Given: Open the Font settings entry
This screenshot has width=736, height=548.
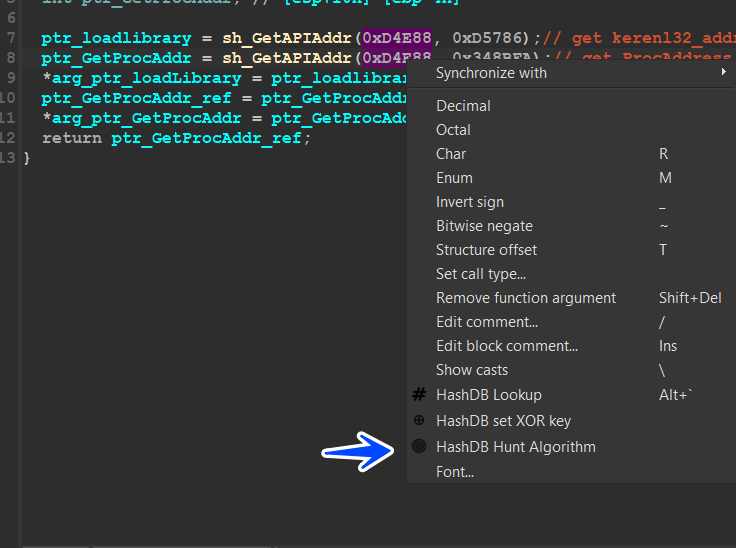Looking at the screenshot, I should [x=571, y=472].
